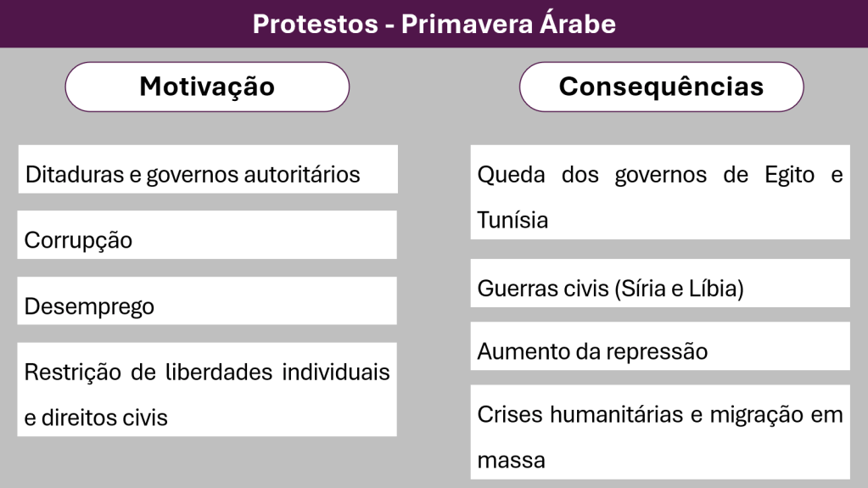Click the Restrição de liberdades individuais box
This screenshot has width=868, height=488.
pyautogui.click(x=208, y=390)
